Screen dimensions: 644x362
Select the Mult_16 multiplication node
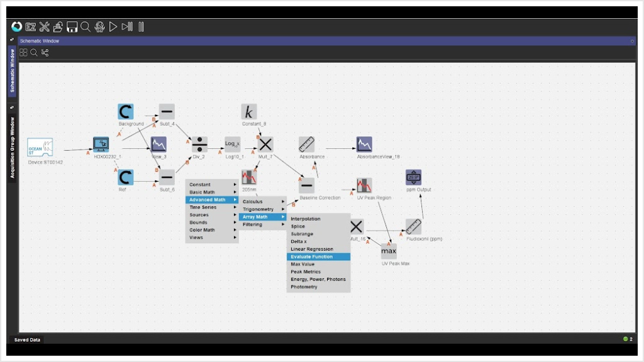tap(357, 226)
